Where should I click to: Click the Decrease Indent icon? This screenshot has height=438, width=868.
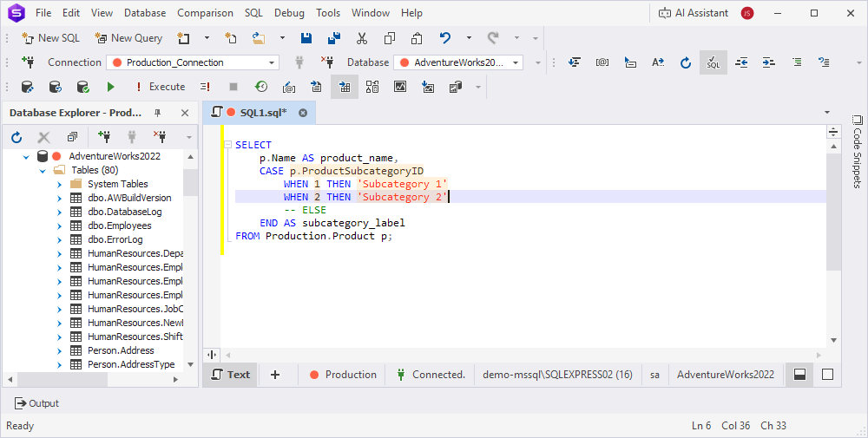(x=741, y=62)
